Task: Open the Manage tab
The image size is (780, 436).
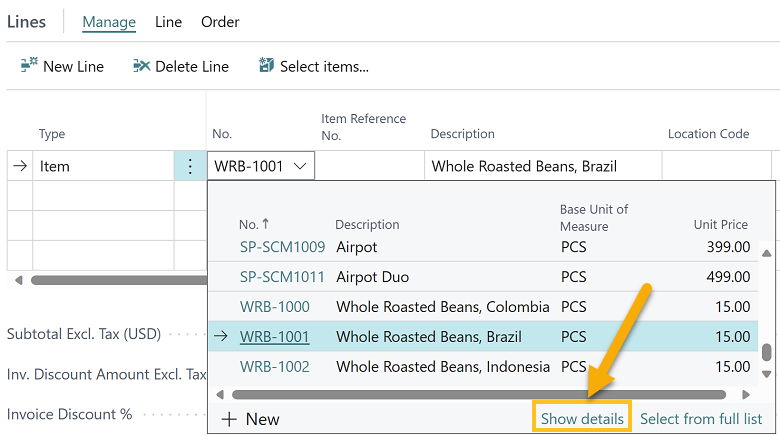Action: click(109, 22)
